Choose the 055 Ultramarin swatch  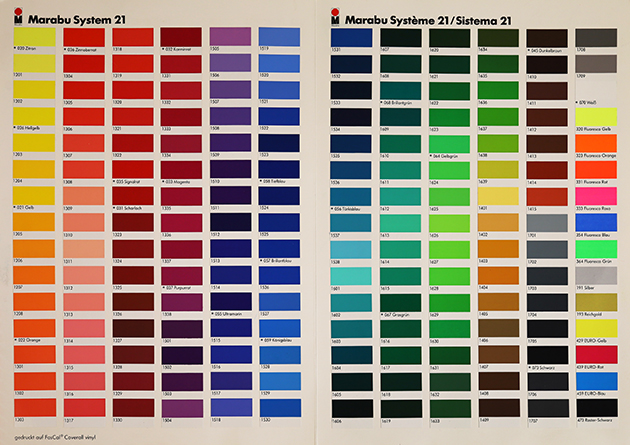231,302
